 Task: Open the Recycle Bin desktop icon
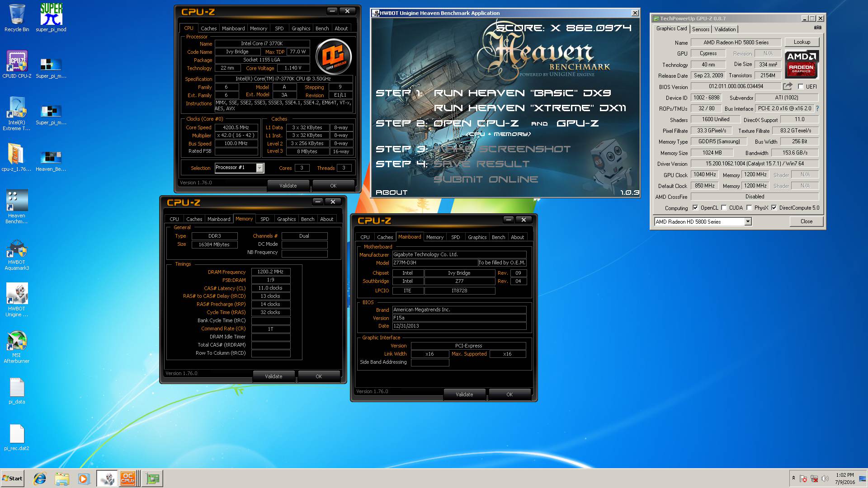[17, 18]
